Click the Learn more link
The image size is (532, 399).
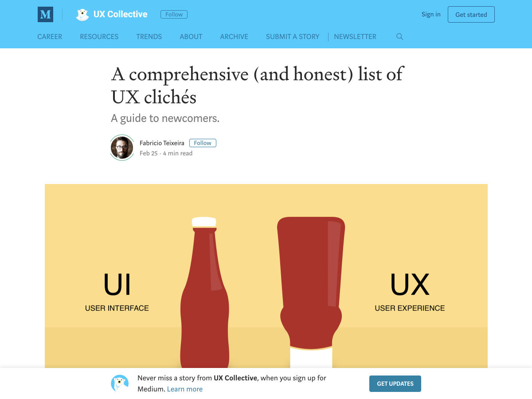point(185,389)
